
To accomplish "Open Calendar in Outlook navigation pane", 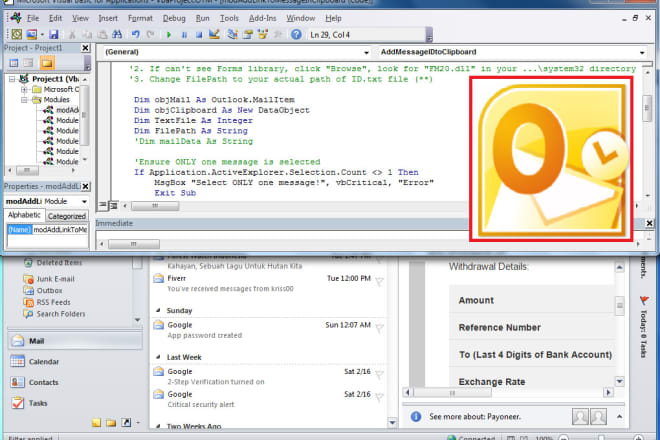I will pyautogui.click(x=75, y=361).
